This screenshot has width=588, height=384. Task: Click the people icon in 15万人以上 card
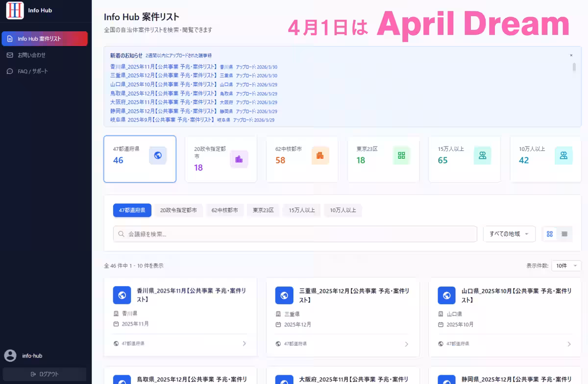point(482,155)
